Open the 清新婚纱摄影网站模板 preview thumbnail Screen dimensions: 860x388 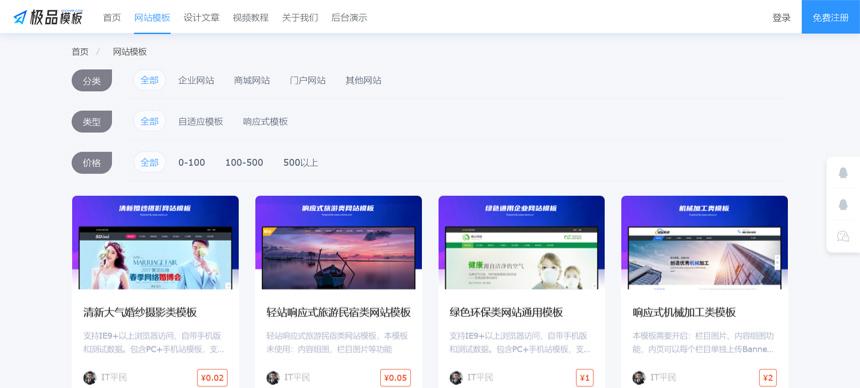click(x=155, y=243)
